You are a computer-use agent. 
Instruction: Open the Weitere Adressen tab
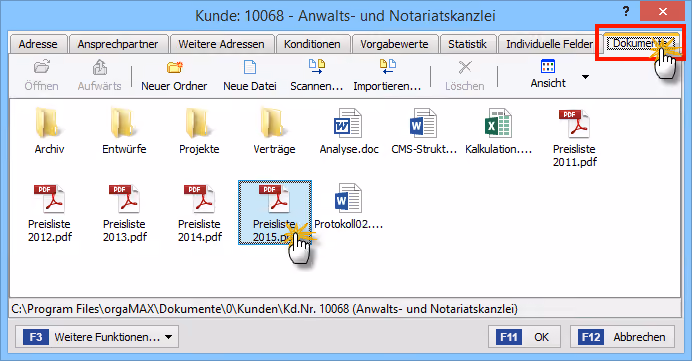click(x=222, y=44)
